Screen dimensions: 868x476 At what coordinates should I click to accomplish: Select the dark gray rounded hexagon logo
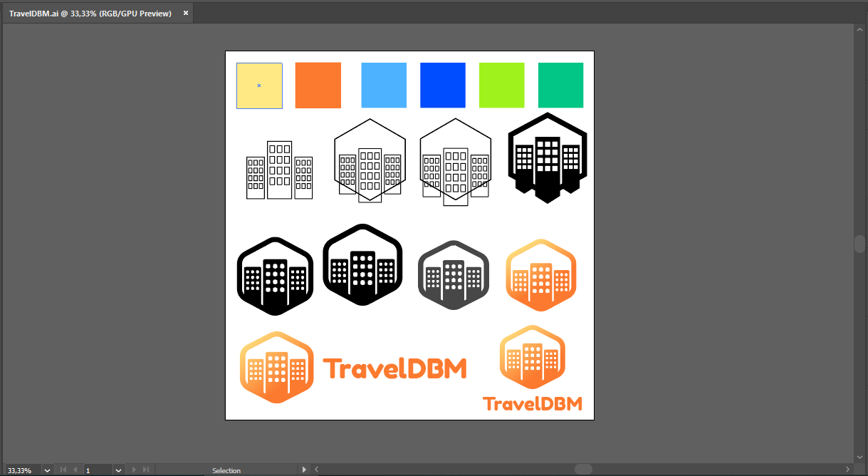(454, 275)
